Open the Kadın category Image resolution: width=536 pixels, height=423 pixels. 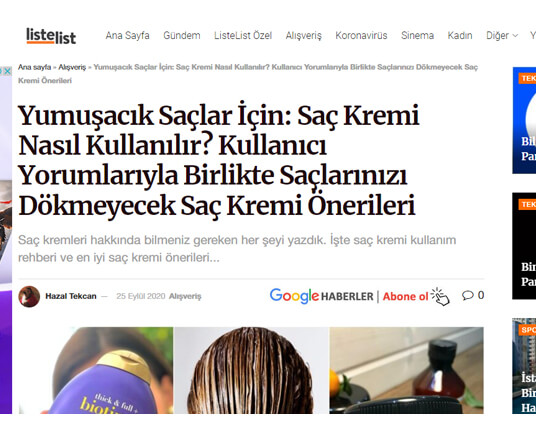(460, 36)
